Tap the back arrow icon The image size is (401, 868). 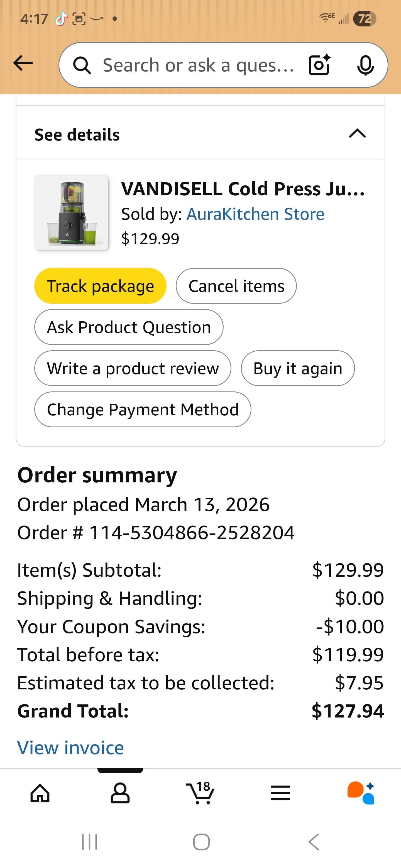(x=23, y=63)
